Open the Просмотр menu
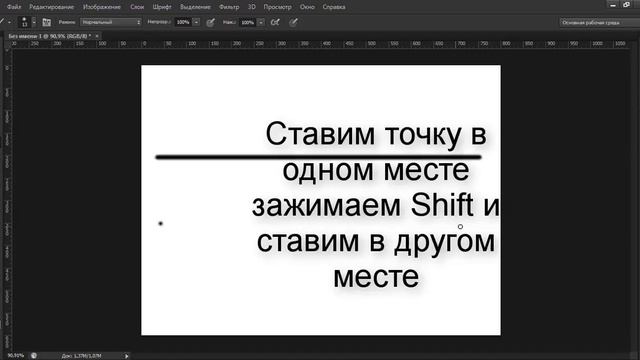Image resolution: width=640 pixels, height=360 pixels. pos(277,7)
